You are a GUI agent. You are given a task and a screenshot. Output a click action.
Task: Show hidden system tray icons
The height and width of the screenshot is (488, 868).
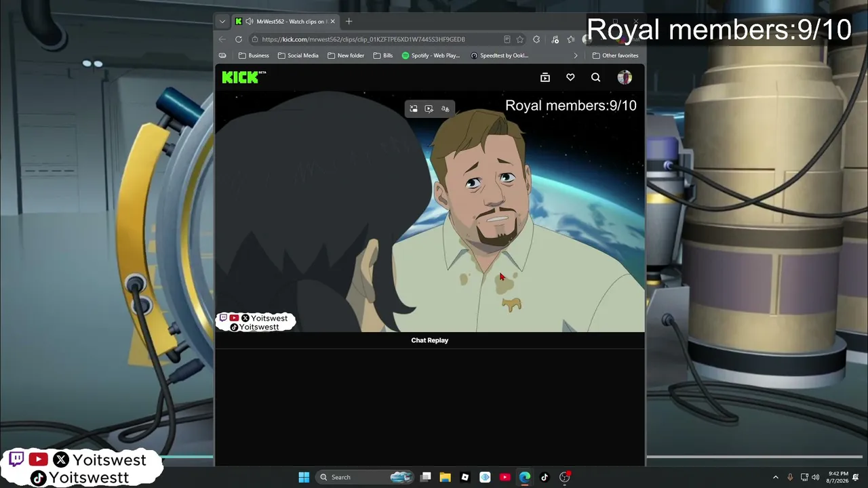point(776,477)
